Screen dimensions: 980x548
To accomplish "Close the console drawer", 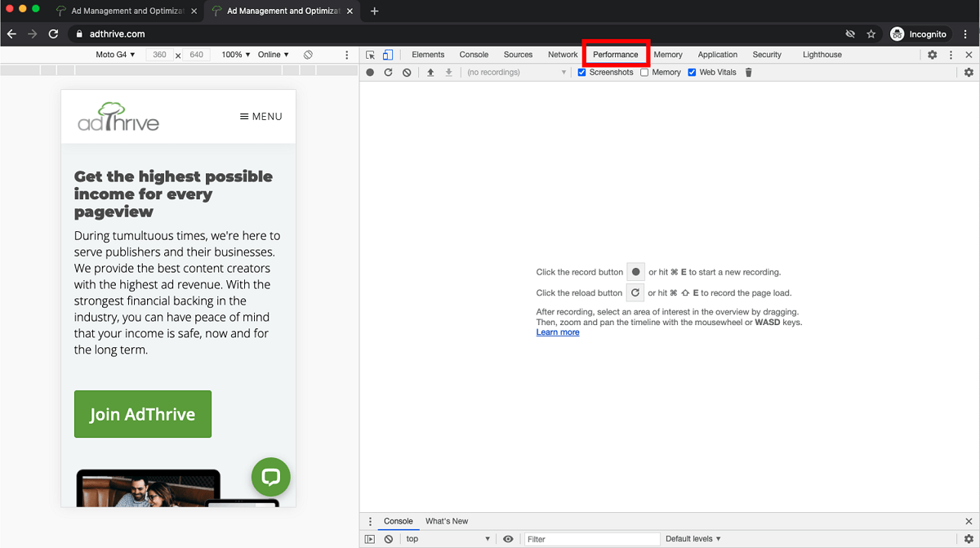I will 969,521.
